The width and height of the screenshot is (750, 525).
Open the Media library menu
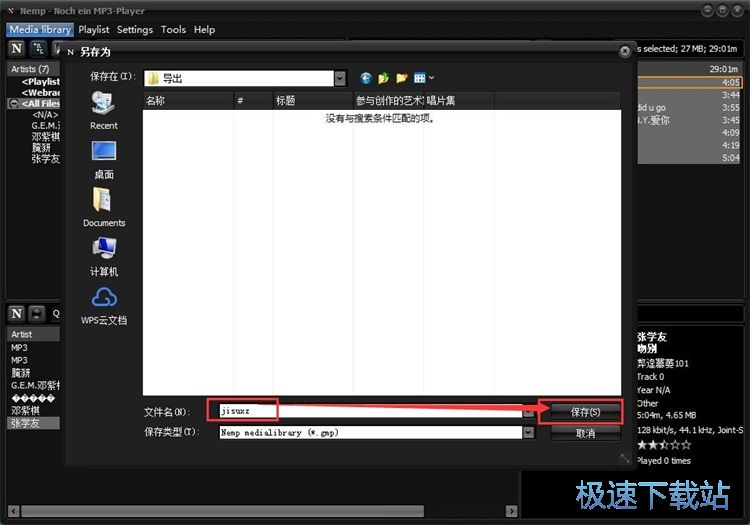click(x=40, y=30)
